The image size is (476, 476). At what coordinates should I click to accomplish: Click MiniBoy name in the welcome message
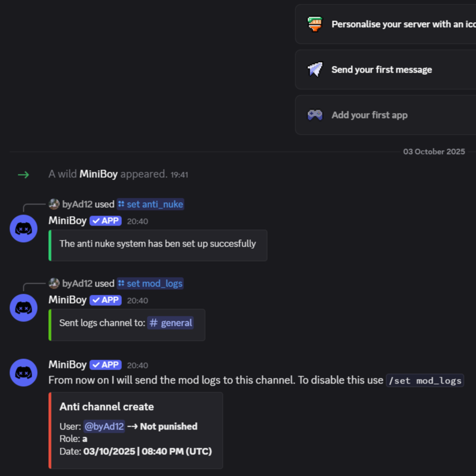tap(99, 174)
